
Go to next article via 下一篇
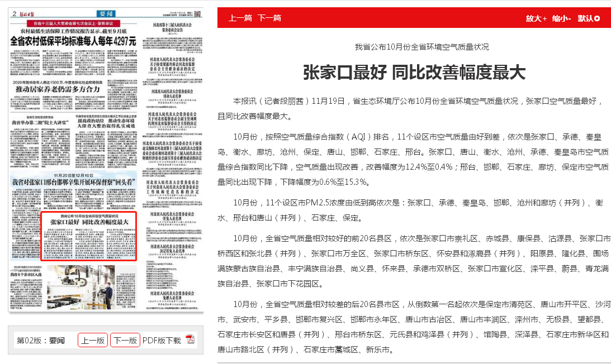pos(269,18)
